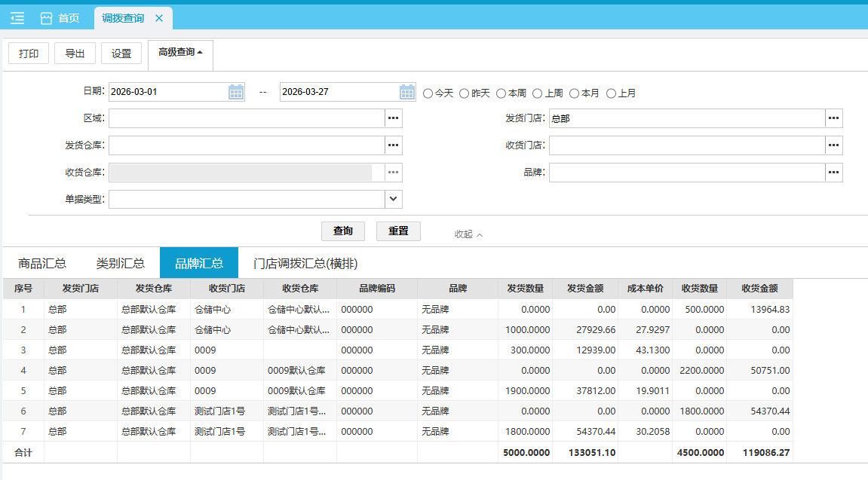
Task: Choose the 上月 radio button
Action: tap(612, 93)
